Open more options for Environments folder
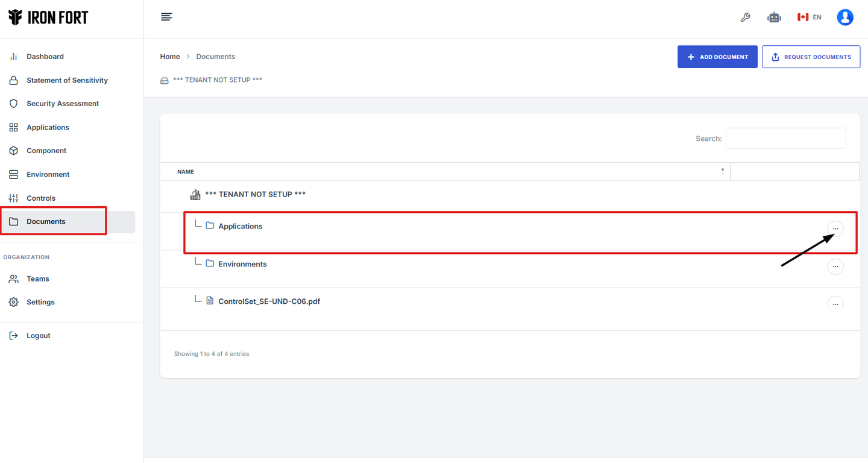Image resolution: width=868 pixels, height=463 pixels. click(x=835, y=266)
